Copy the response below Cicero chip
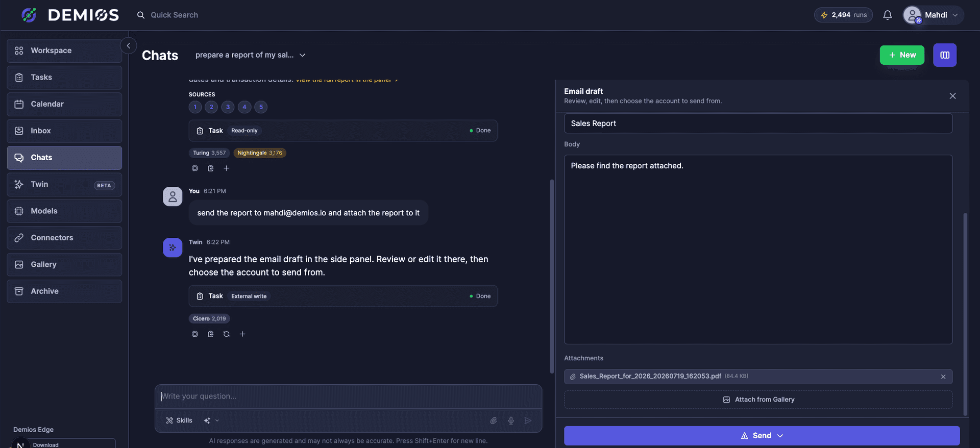 point(195,334)
